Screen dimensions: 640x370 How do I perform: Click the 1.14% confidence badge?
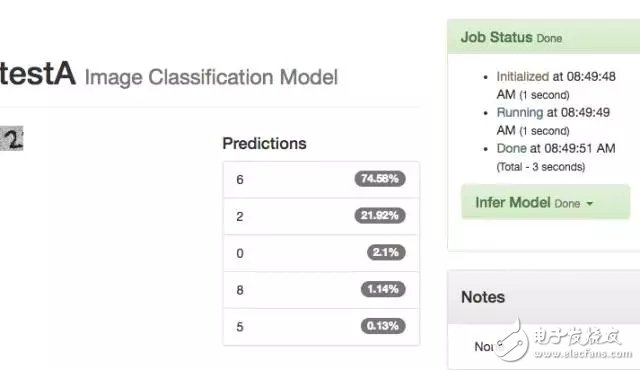pos(383,289)
